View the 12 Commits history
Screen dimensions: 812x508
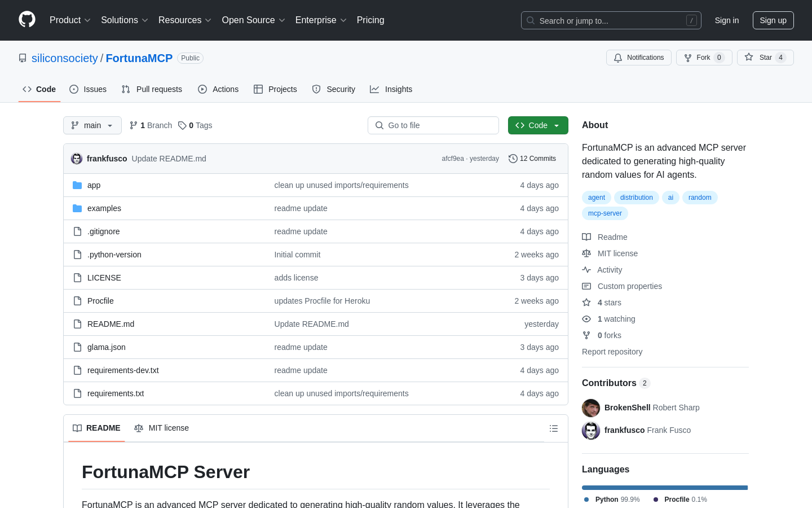click(532, 159)
